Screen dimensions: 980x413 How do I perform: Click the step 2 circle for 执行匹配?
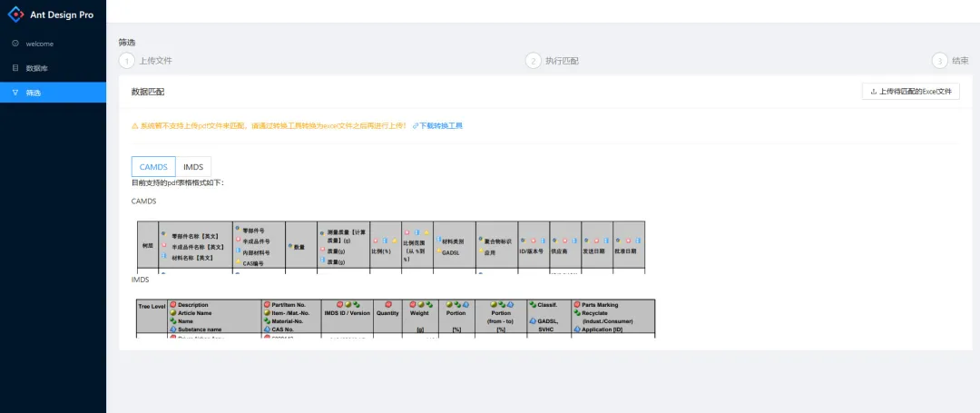(533, 61)
